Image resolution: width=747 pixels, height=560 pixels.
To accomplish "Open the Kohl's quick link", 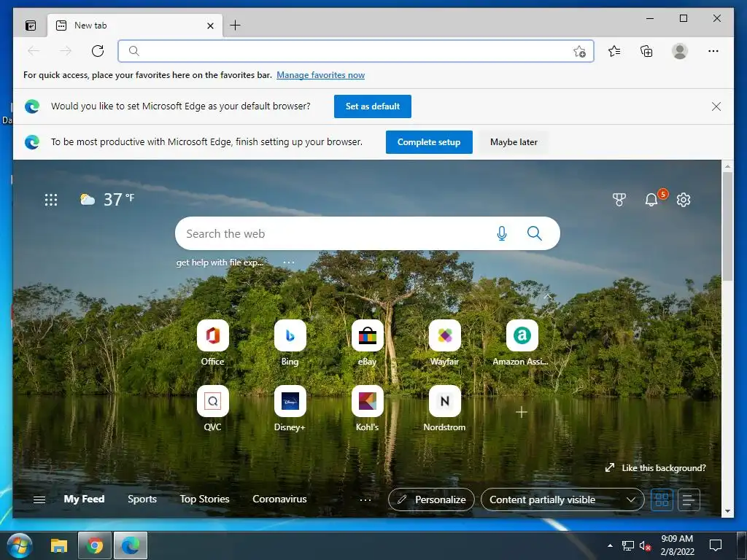I will coord(368,408).
